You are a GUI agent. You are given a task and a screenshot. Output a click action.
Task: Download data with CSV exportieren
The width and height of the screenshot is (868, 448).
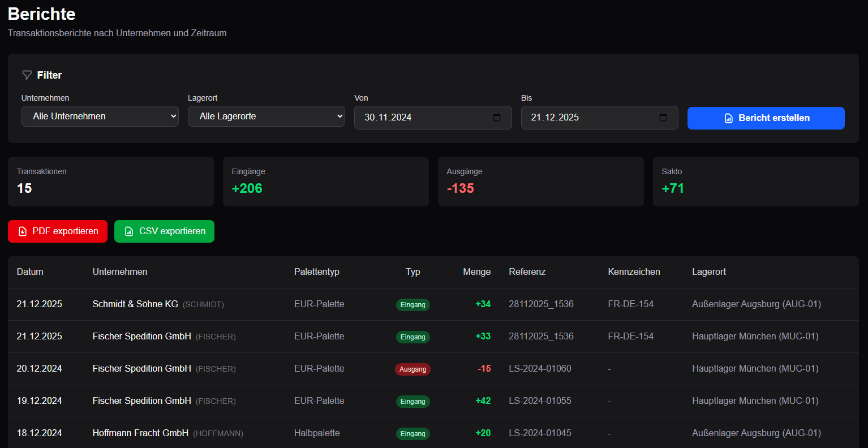164,231
